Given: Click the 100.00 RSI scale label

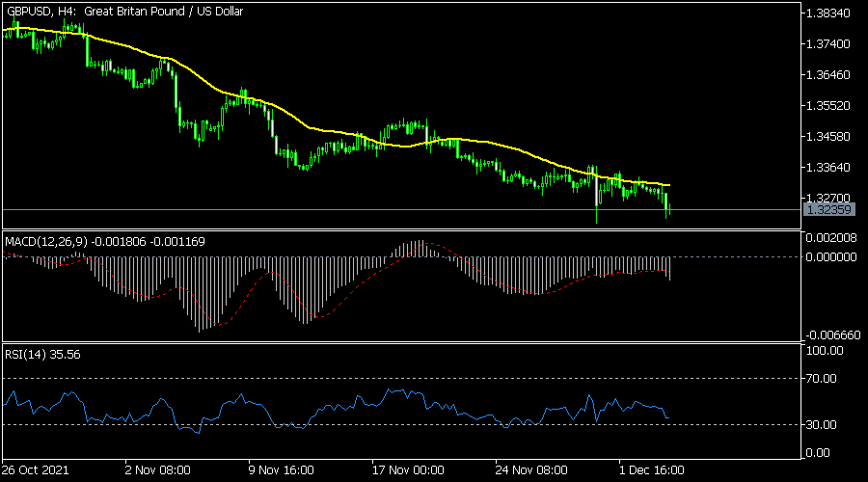Looking at the screenshot, I should coord(825,351).
